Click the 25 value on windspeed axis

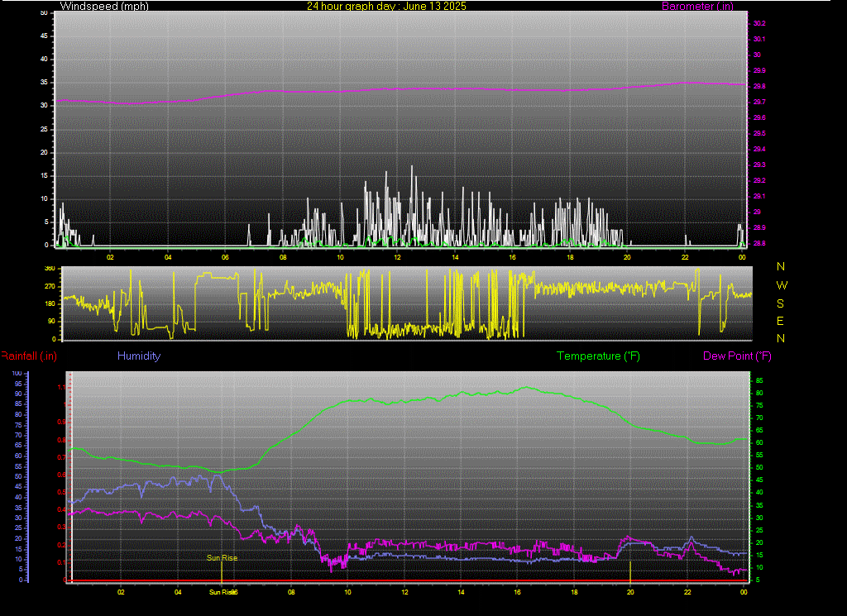[x=45, y=129]
